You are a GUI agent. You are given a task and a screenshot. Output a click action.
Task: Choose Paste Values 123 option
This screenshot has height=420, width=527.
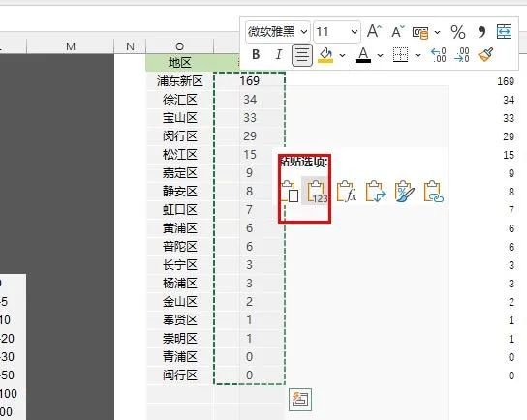pos(317,192)
